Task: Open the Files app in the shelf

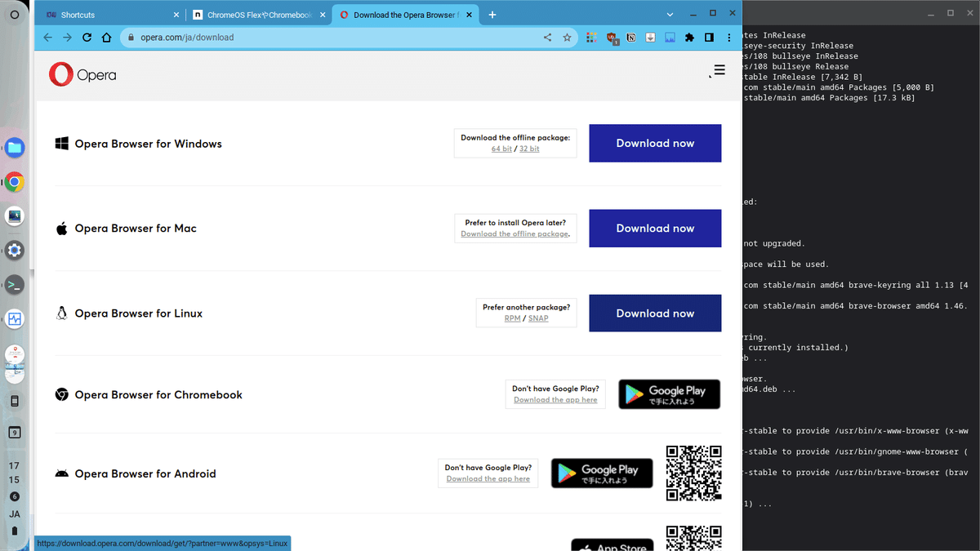Action: tap(14, 148)
